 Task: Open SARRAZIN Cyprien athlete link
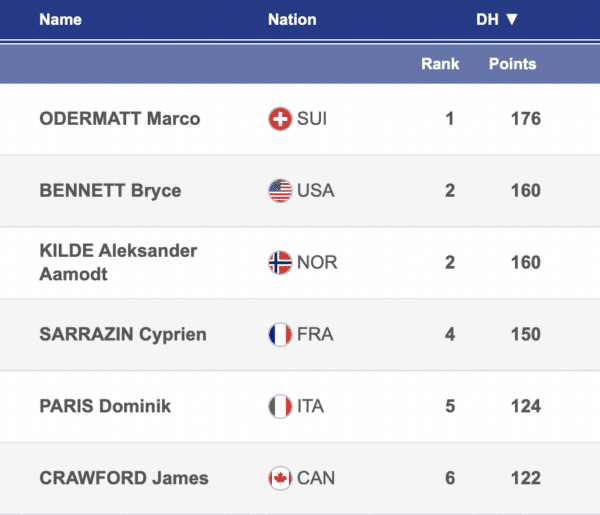tap(122, 335)
